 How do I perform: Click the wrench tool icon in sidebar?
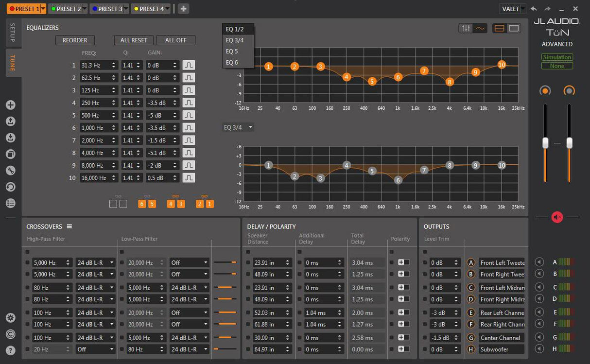(x=11, y=171)
